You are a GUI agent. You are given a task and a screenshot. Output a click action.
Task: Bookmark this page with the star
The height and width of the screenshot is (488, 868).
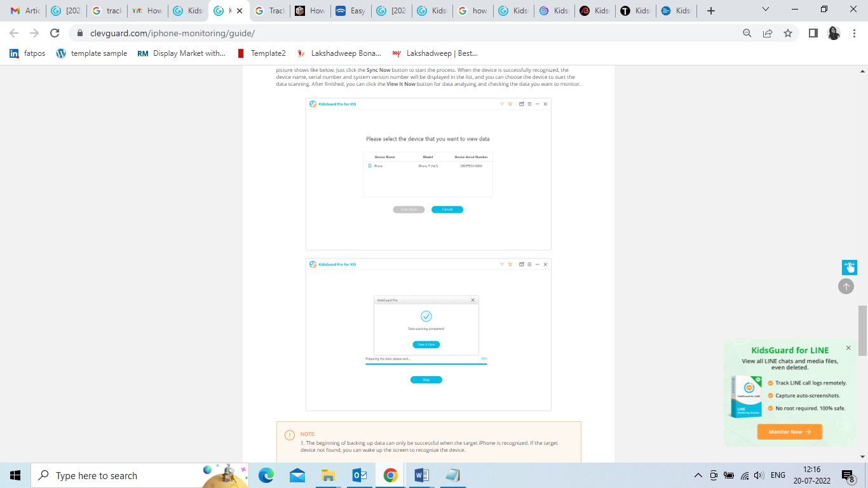788,33
